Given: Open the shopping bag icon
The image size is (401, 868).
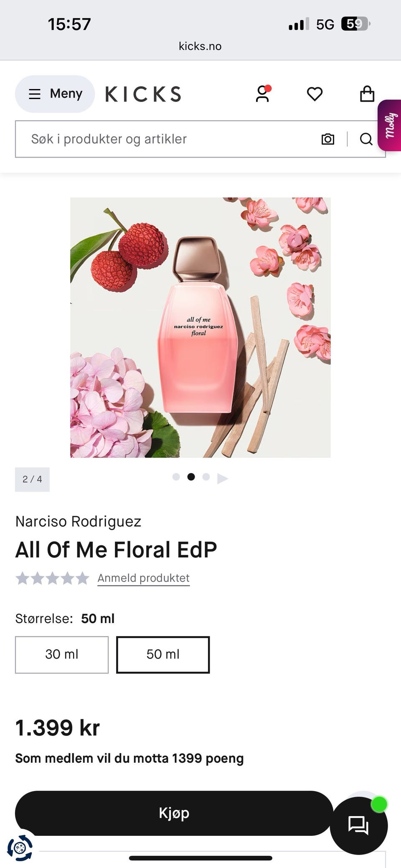Looking at the screenshot, I should (367, 94).
